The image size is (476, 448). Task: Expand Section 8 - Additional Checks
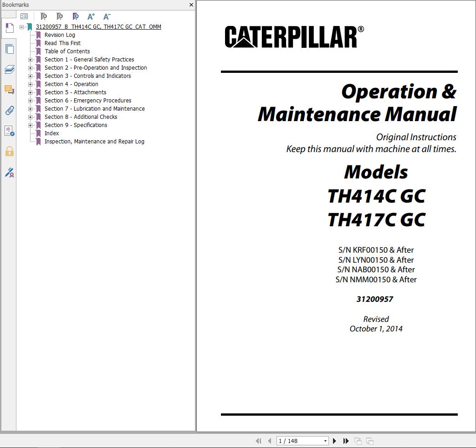30,117
